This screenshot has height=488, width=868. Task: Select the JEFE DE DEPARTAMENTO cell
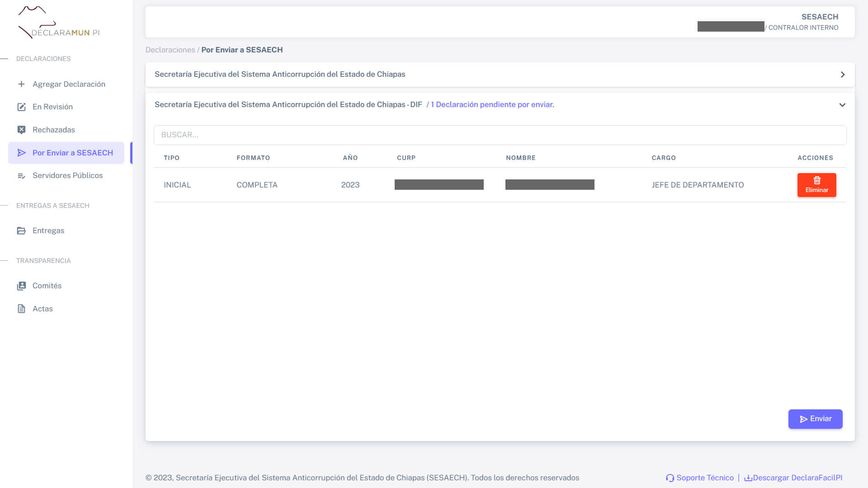click(x=698, y=185)
